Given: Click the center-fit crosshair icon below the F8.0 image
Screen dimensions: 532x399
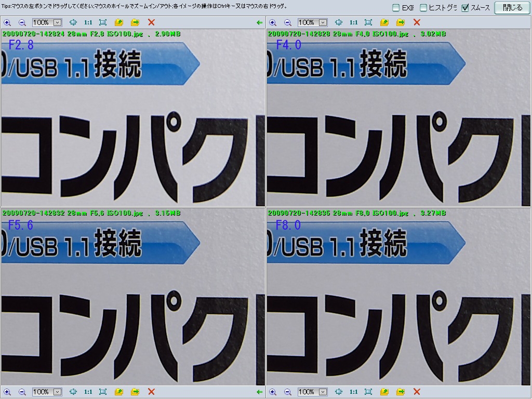Looking at the screenshot, I should [338, 392].
